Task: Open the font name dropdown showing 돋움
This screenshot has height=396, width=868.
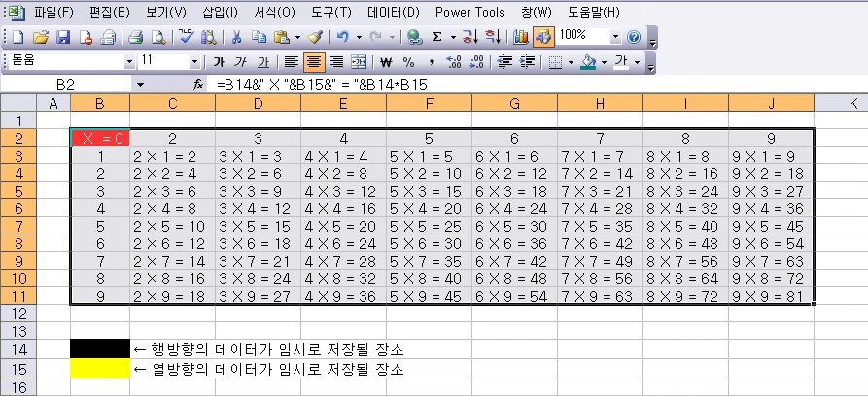Action: [130, 62]
